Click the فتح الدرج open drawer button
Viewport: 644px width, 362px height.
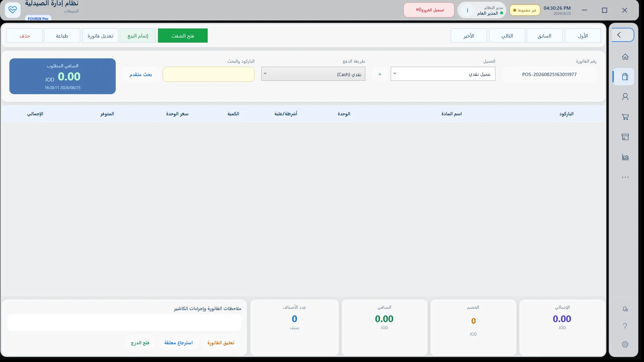[x=140, y=343]
